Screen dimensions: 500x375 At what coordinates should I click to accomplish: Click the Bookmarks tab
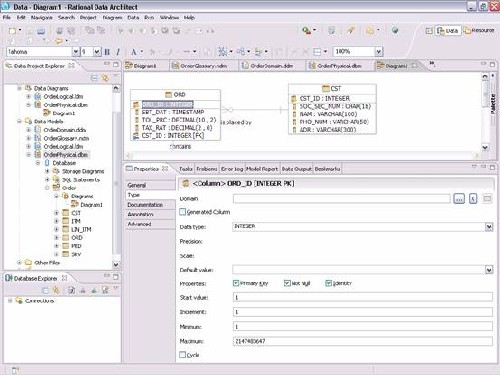327,169
